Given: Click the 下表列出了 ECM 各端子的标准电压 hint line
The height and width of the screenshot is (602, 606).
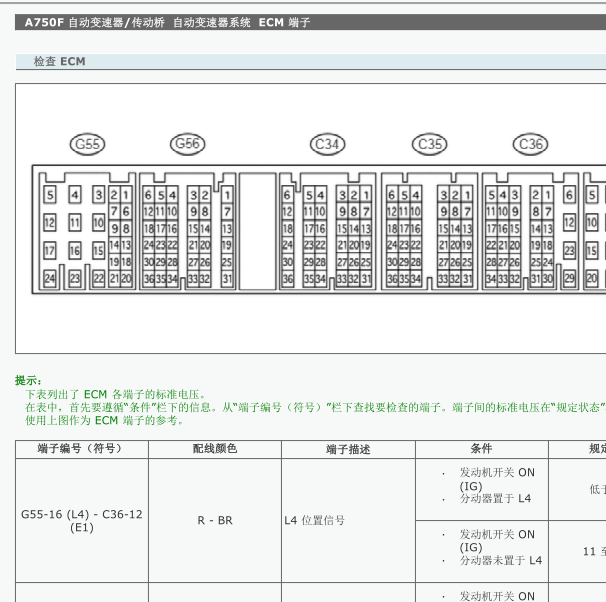Looking at the screenshot, I should (116, 395).
